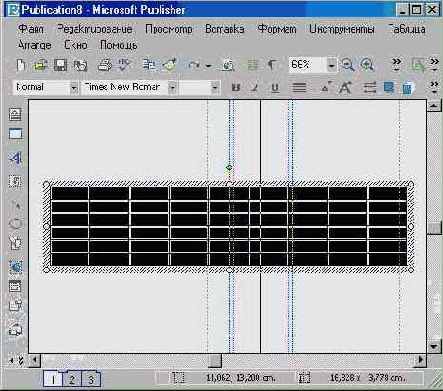Viewport: 443px width, 391px height.
Task: Expand the first Standard toolbar options chevron
Action: [396, 65]
